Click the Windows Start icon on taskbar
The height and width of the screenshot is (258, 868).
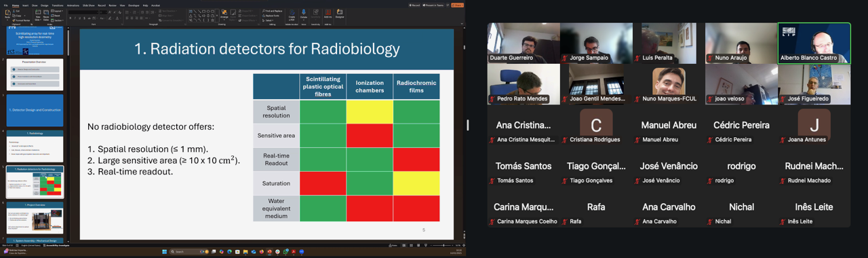pos(164,252)
